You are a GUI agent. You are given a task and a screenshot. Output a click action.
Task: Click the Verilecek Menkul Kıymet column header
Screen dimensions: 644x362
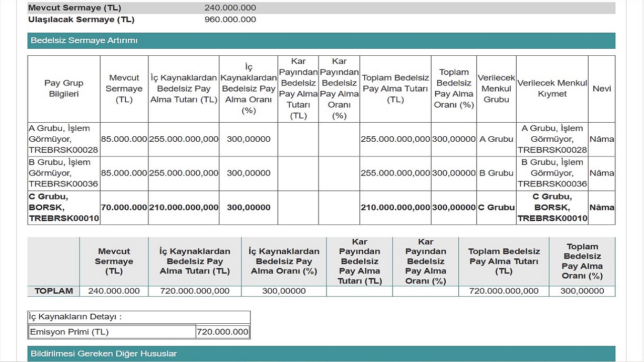(552, 88)
